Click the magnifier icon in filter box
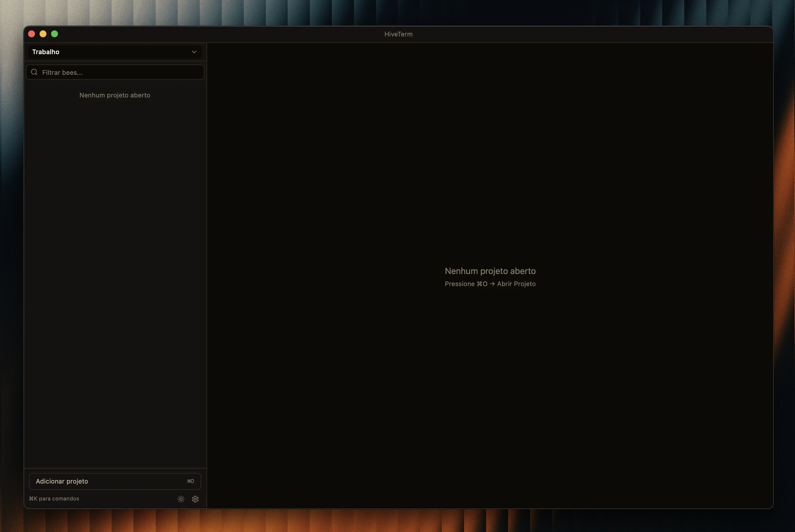 [34, 72]
